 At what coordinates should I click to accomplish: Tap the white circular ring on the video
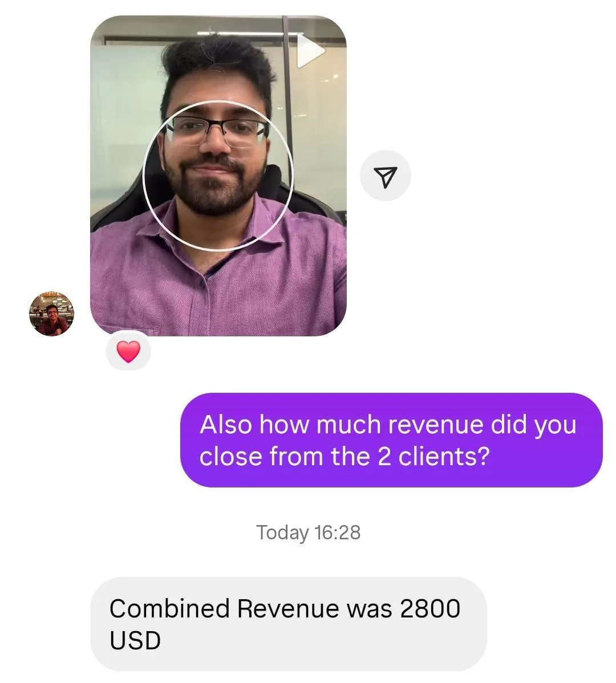(218, 176)
